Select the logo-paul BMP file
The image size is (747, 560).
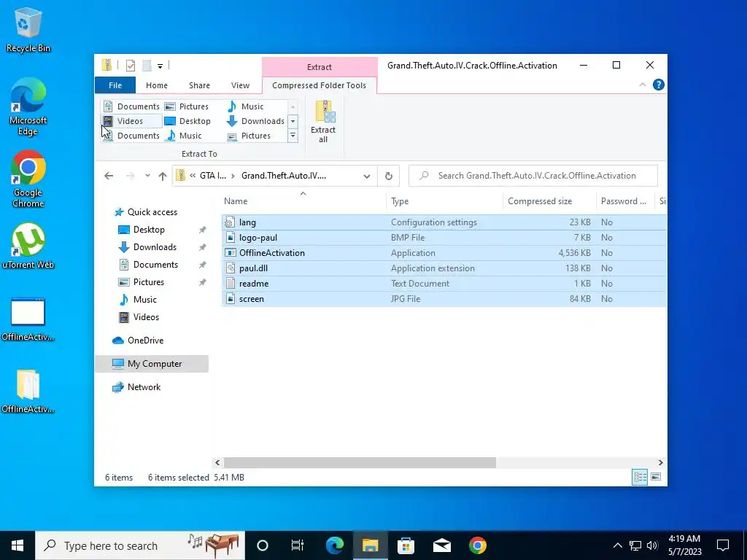point(444,238)
